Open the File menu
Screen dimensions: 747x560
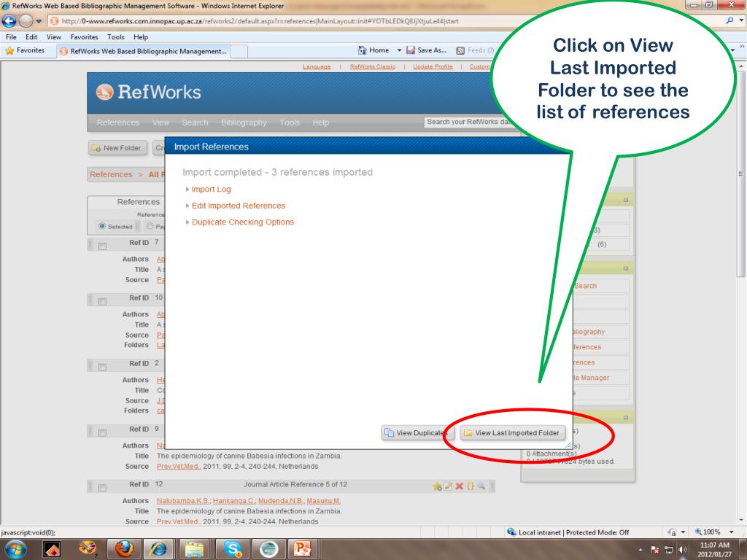(x=11, y=36)
